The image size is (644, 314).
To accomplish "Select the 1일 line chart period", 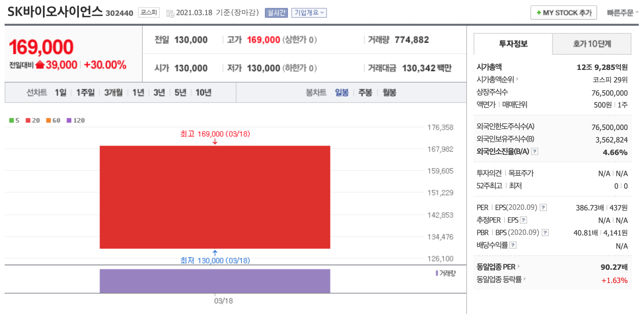I will [60, 93].
